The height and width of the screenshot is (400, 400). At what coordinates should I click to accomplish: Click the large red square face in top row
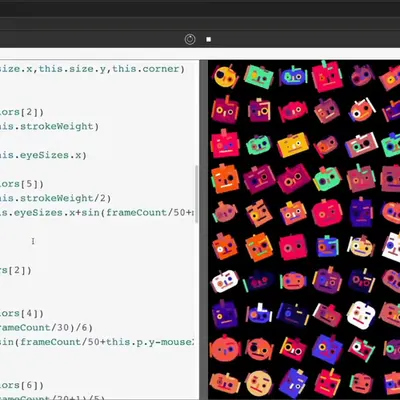pos(327,76)
